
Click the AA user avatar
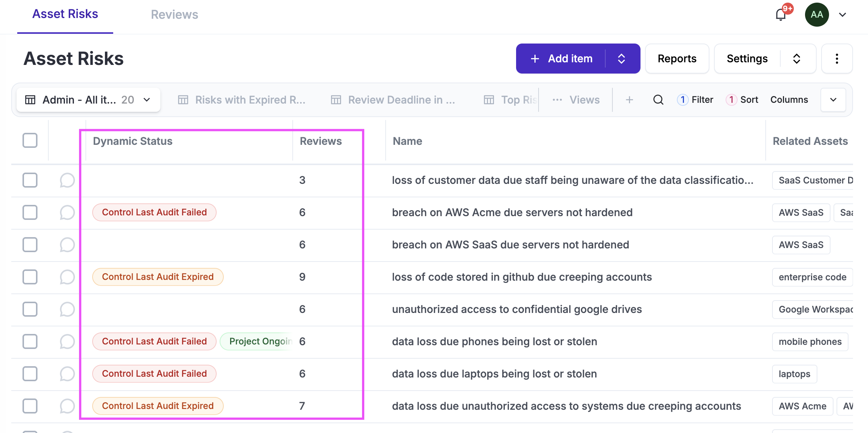point(817,15)
